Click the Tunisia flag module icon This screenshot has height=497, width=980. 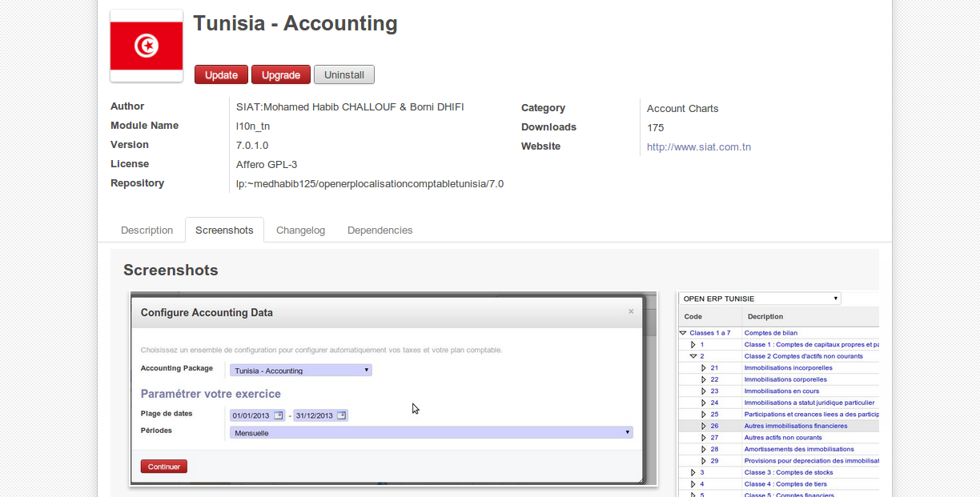click(147, 46)
